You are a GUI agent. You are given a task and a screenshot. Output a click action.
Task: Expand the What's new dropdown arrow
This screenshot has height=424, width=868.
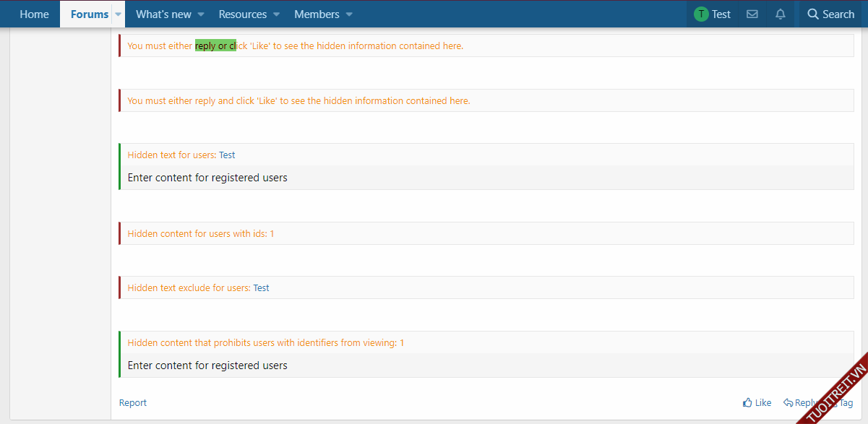201,14
